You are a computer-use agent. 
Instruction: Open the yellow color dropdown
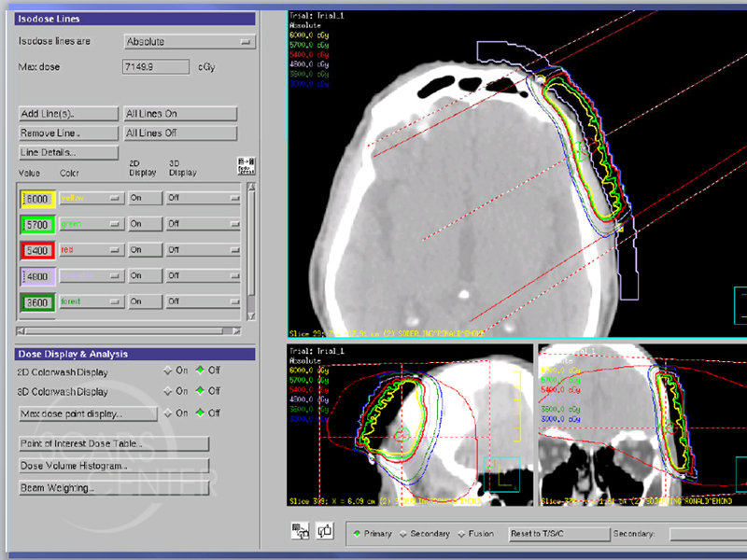pos(91,198)
